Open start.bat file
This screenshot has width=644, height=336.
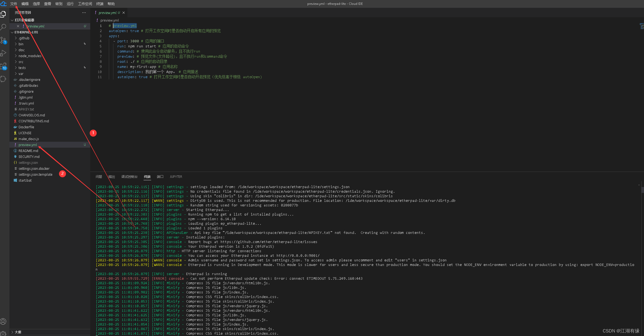click(x=50, y=180)
